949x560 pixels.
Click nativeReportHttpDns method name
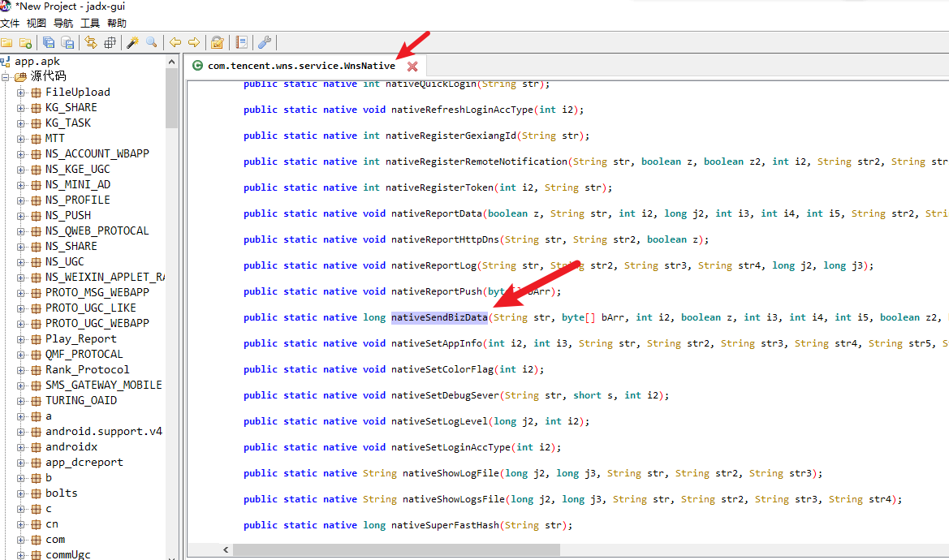(445, 239)
